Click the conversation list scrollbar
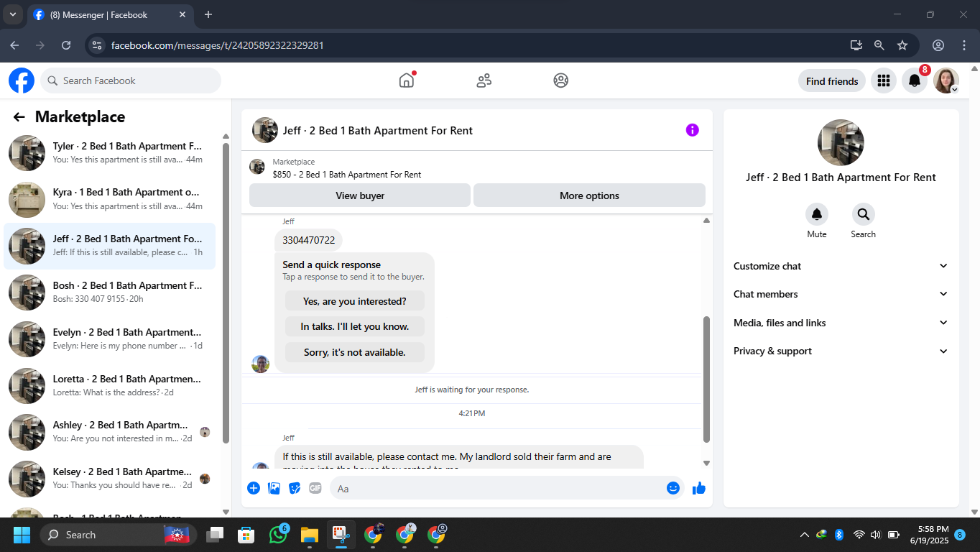 point(226,292)
